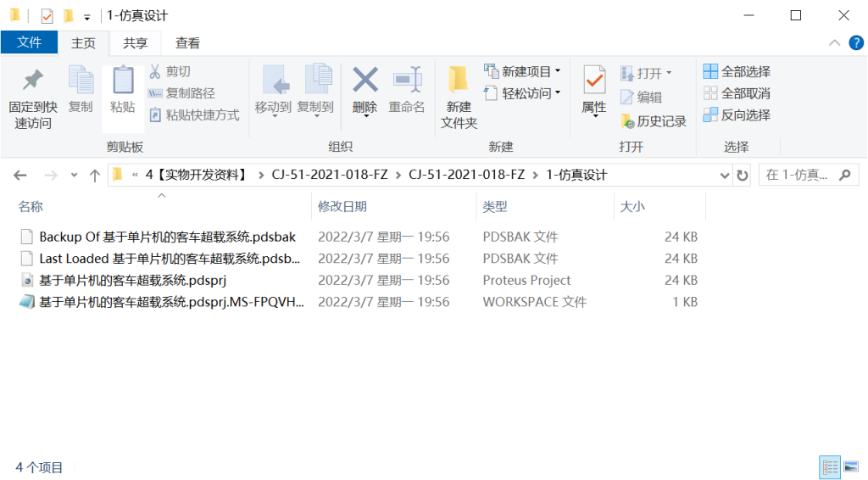Viewport: 868px width, 480px height.
Task: Click the 1 KB size cell
Action: tap(685, 302)
